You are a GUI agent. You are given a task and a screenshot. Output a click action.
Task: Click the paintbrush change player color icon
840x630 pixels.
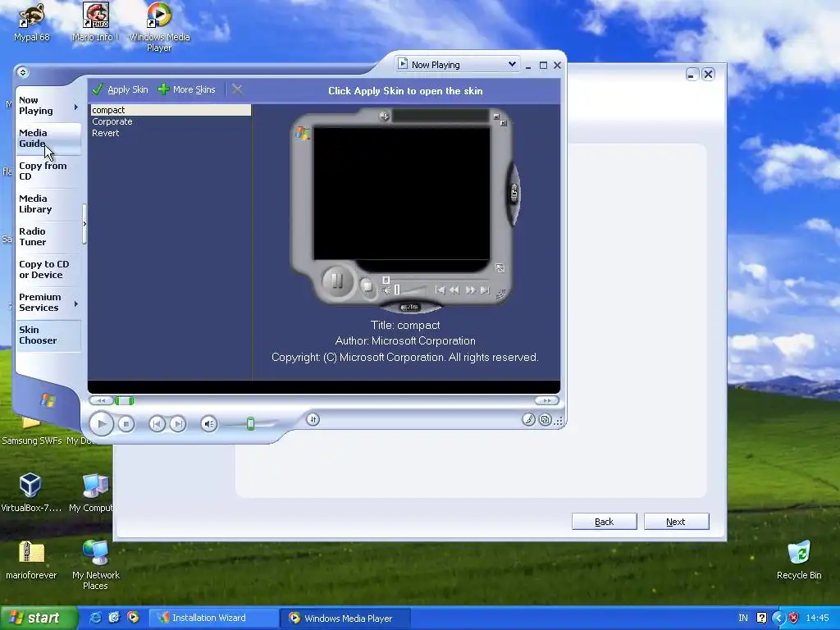coord(528,419)
